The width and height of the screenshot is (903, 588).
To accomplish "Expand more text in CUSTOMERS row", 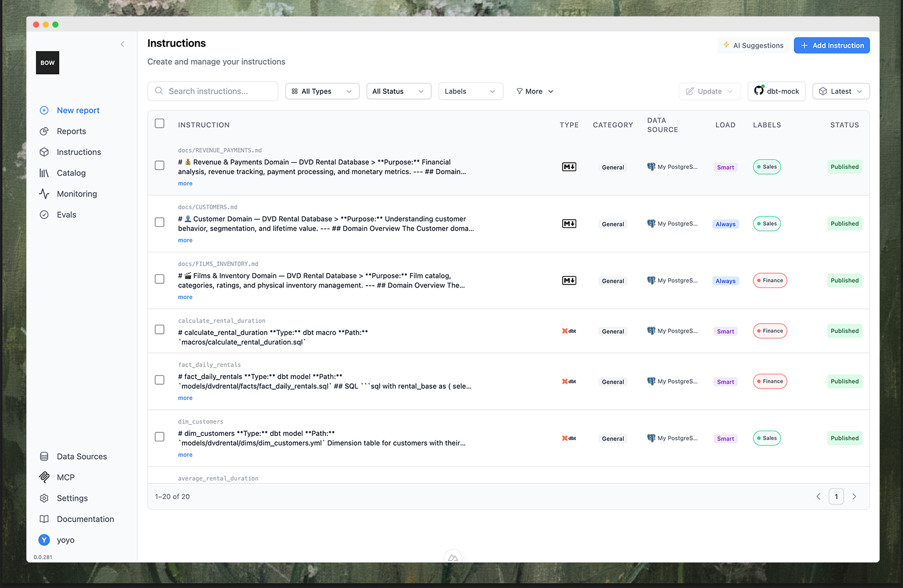I will pyautogui.click(x=185, y=241).
